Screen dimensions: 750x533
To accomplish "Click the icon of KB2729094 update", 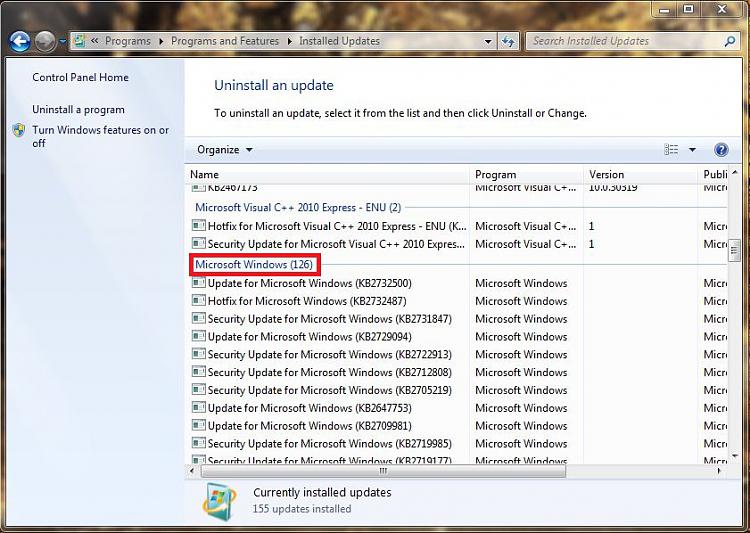I will pos(199,336).
